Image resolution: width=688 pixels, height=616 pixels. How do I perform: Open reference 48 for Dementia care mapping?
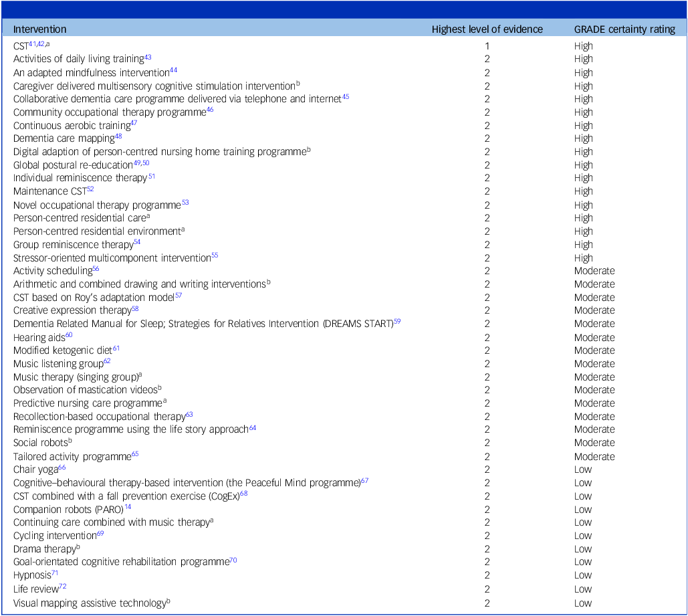[118, 136]
